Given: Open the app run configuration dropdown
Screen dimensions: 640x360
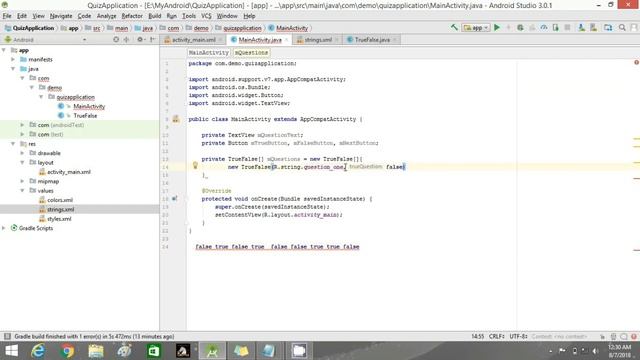Looking at the screenshot, I should (x=476, y=28).
